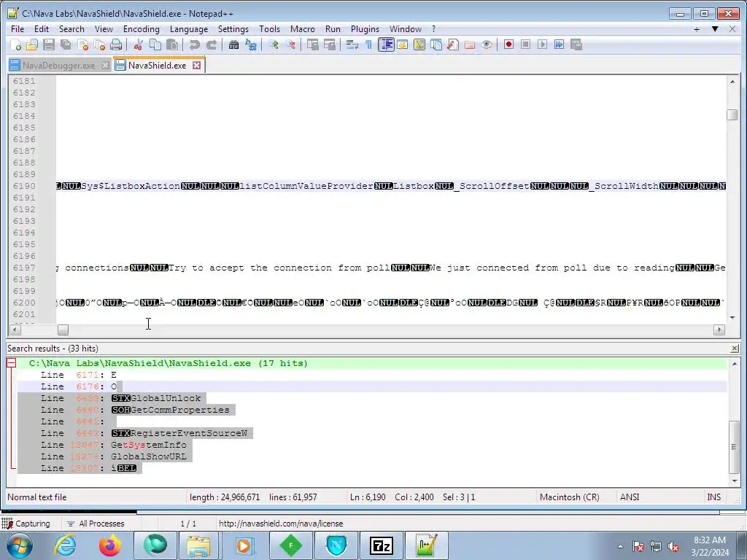Open the Edit menu

[x=42, y=29]
